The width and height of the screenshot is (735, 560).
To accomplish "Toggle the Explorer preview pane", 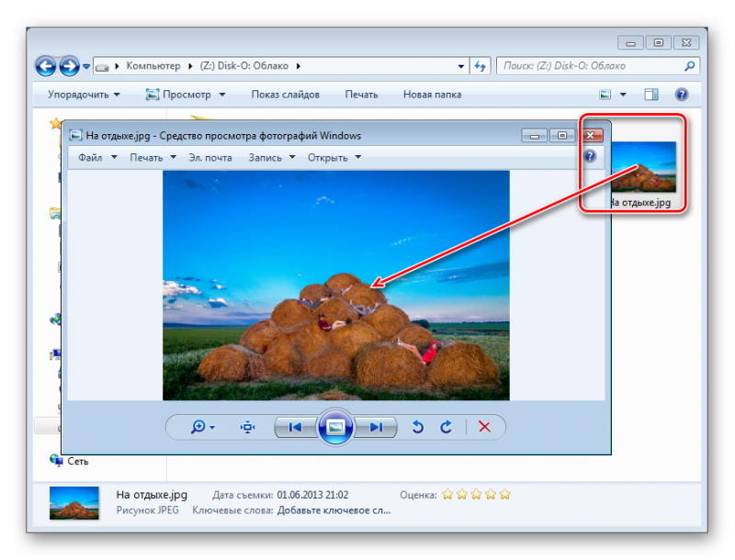I will pyautogui.click(x=651, y=95).
